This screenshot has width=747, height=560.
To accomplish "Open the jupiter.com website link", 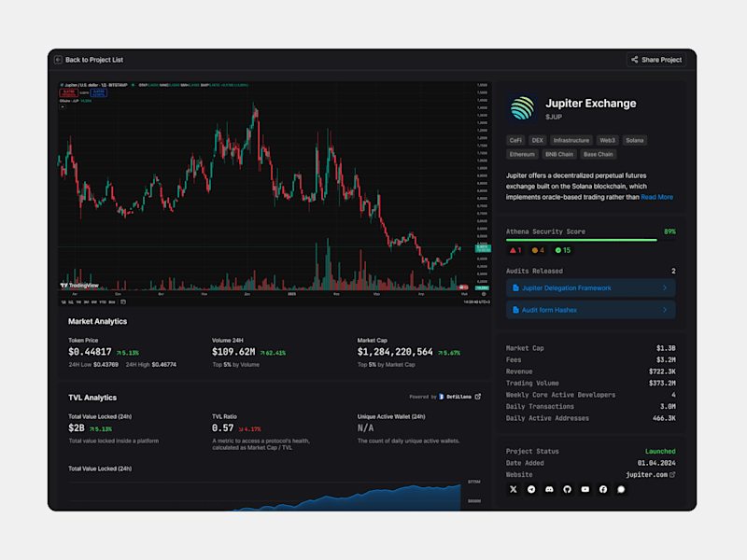I will pyautogui.click(x=647, y=475).
